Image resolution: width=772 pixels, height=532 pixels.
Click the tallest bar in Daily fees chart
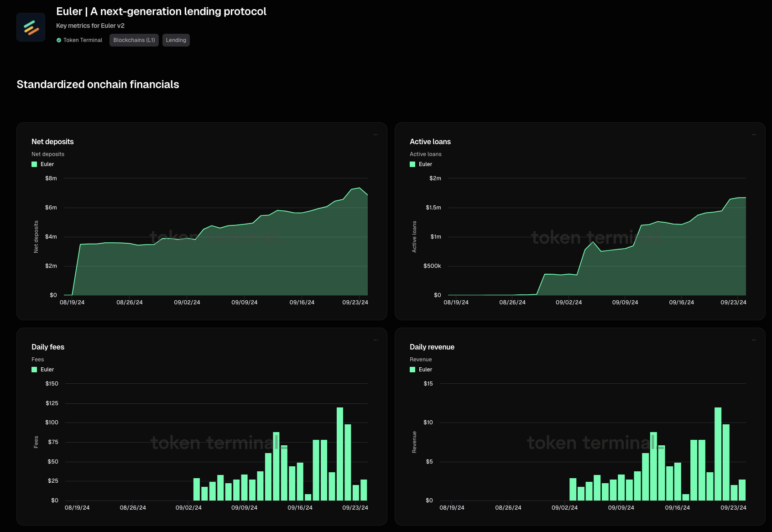pyautogui.click(x=340, y=454)
